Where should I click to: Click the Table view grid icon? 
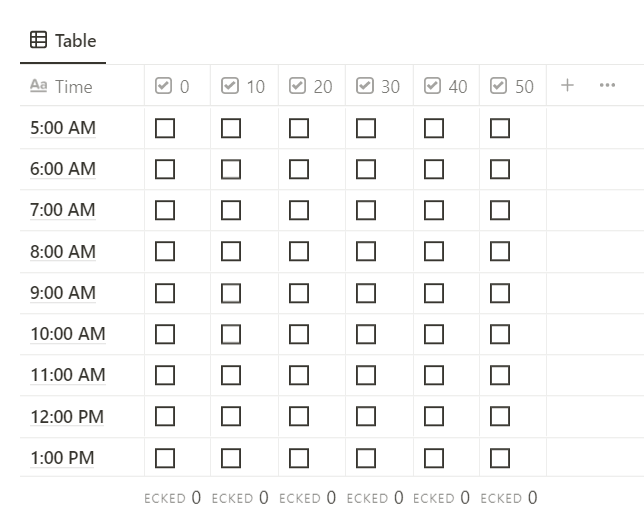(38, 40)
